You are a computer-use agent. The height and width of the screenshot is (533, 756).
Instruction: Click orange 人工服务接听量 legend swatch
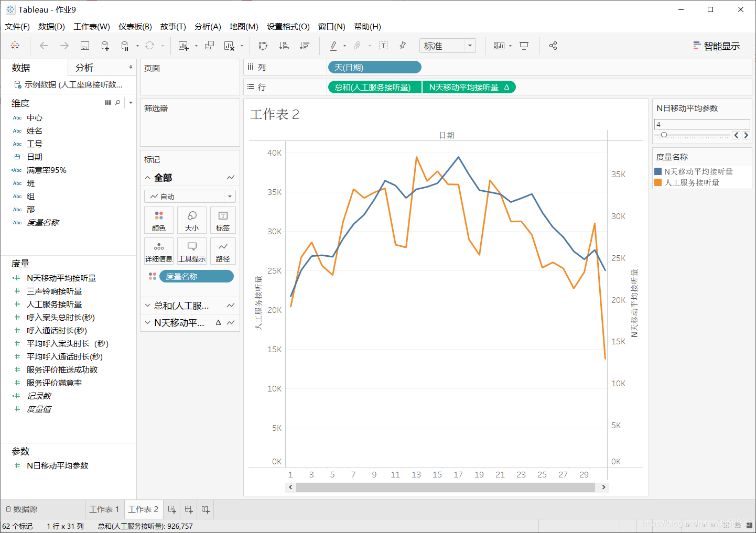[658, 182]
